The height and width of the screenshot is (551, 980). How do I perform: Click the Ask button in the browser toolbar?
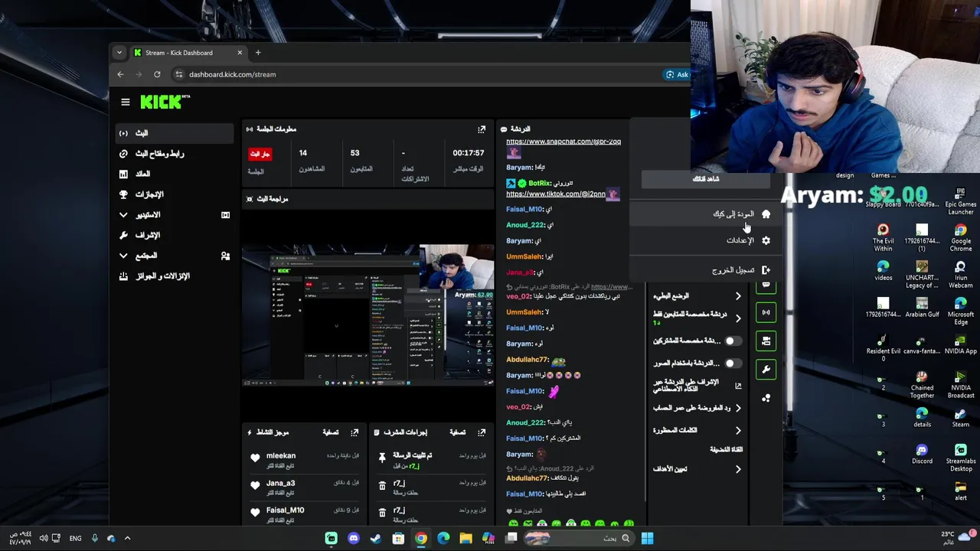point(677,74)
